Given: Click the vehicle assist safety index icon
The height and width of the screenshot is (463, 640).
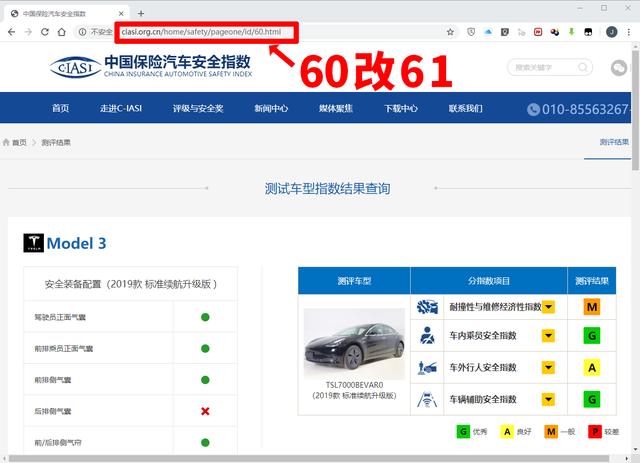Looking at the screenshot, I should pos(427,399).
